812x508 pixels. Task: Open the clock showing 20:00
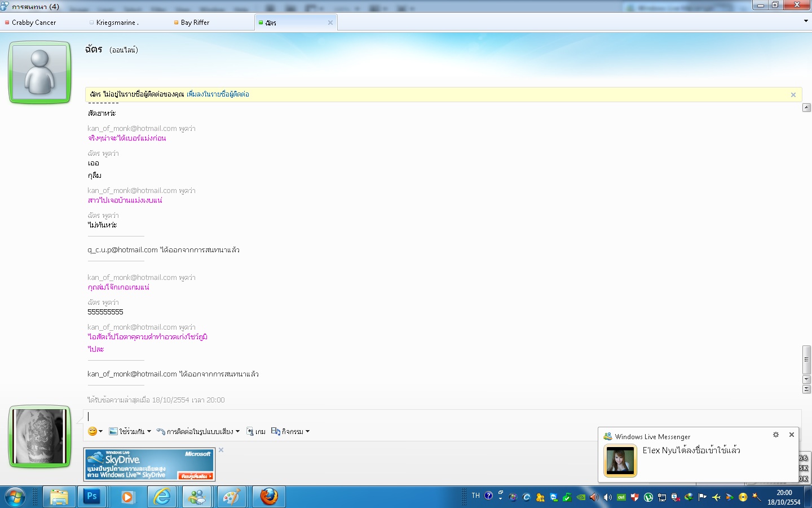point(784,497)
